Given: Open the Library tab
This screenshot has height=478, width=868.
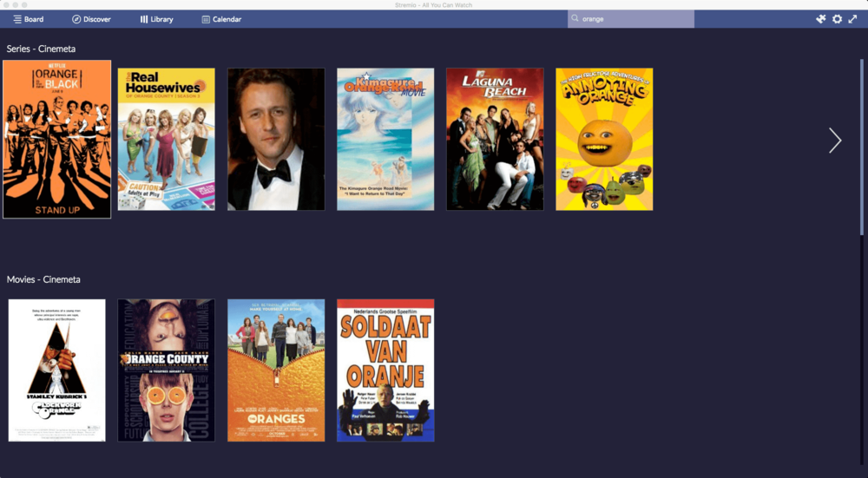Looking at the screenshot, I should [x=156, y=19].
